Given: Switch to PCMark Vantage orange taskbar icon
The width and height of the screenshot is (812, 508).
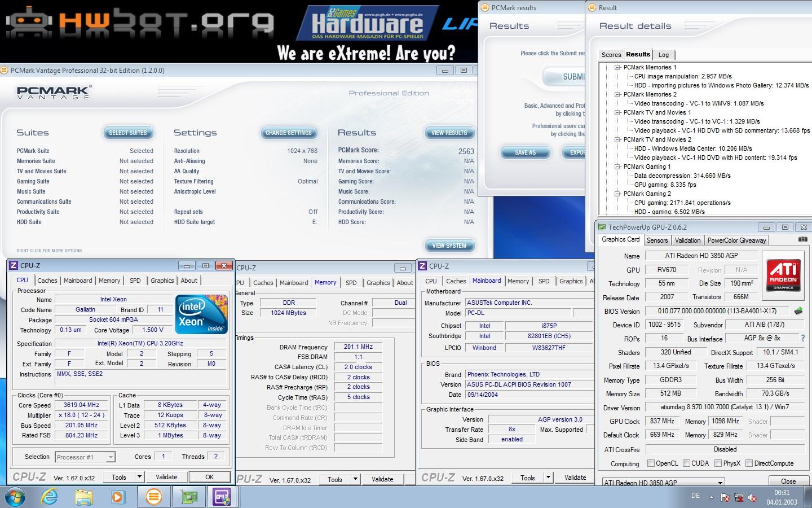Looking at the screenshot, I should point(153,497).
